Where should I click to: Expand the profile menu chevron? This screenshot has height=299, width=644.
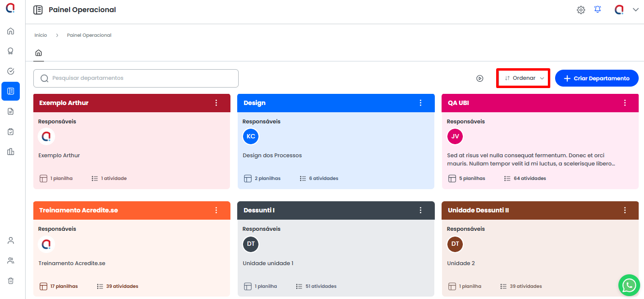click(x=635, y=10)
